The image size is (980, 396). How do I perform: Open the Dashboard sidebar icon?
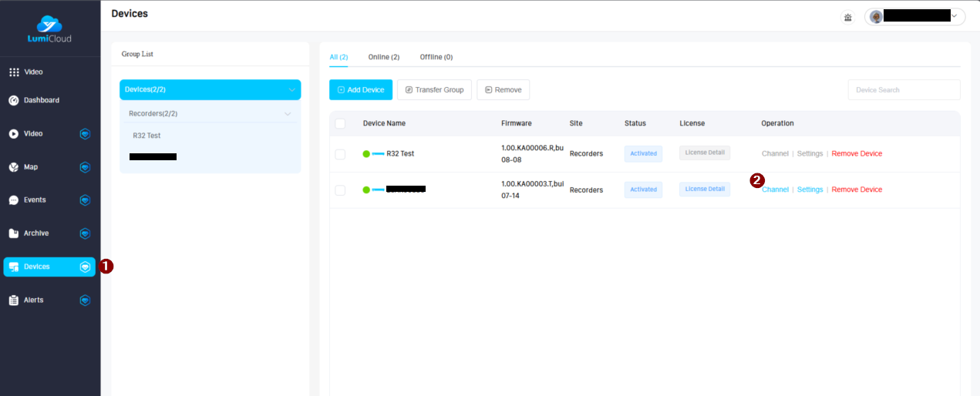point(14,100)
